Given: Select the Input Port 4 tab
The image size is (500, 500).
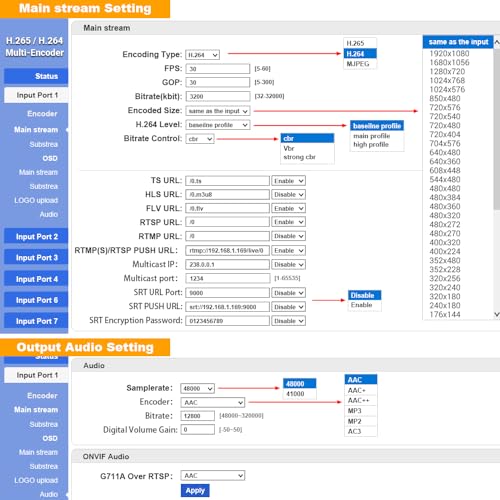Looking at the screenshot, I should click(36, 279).
